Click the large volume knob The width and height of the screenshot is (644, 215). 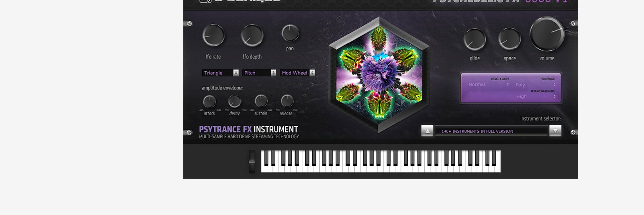[x=547, y=34]
